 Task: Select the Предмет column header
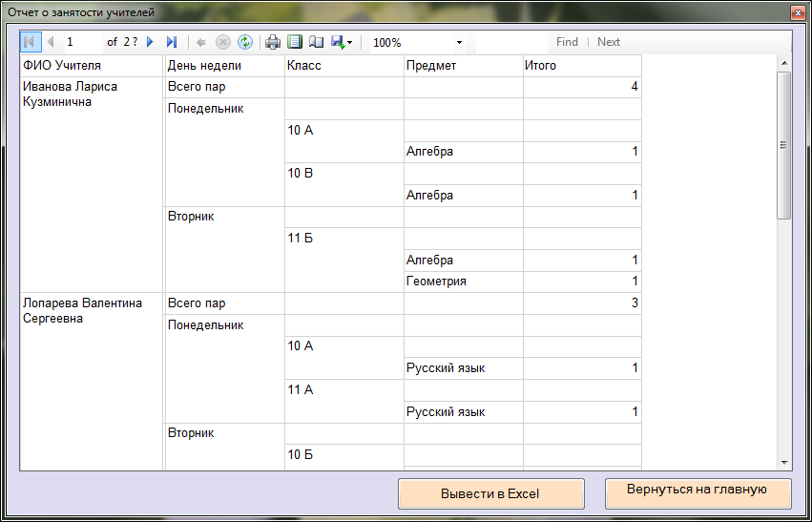pyautogui.click(x=464, y=66)
